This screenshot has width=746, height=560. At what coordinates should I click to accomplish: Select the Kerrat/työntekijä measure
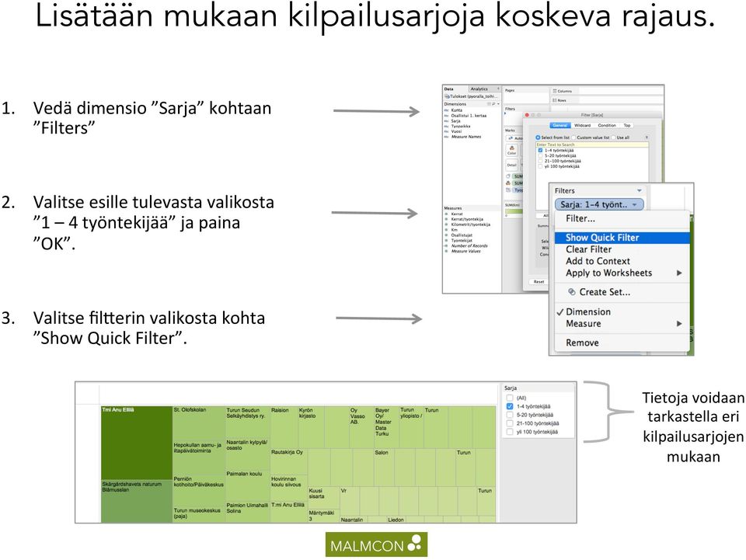[x=466, y=219]
